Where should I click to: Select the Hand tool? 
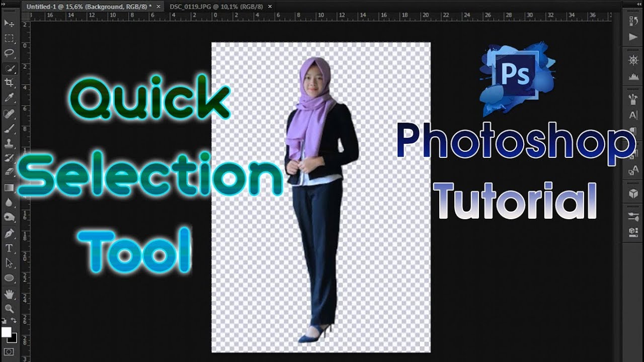pyautogui.click(x=9, y=294)
